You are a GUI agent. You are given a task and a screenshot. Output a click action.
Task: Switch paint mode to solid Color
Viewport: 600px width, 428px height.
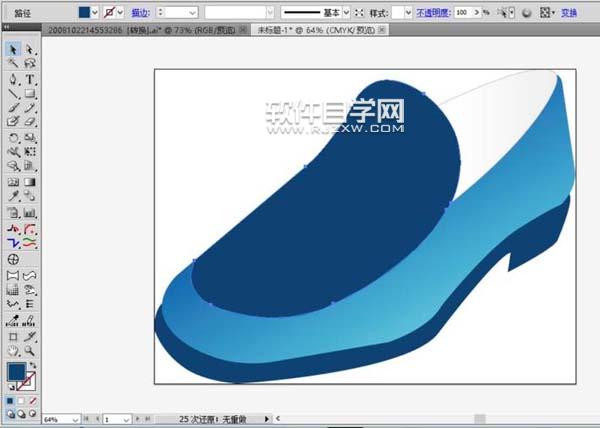coord(11,399)
